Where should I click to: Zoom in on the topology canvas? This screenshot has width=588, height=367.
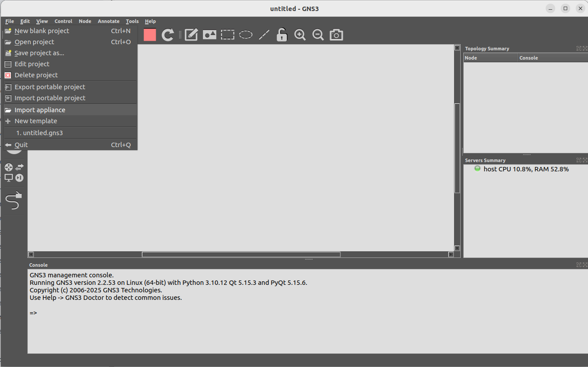[x=300, y=34]
